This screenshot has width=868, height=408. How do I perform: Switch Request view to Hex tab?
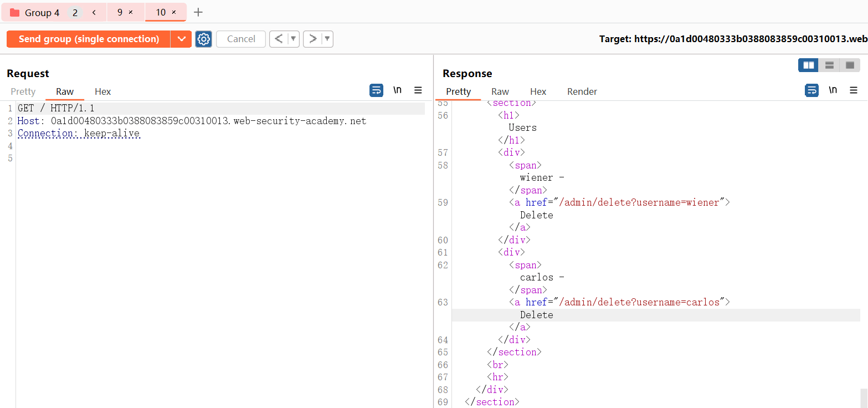[102, 91]
